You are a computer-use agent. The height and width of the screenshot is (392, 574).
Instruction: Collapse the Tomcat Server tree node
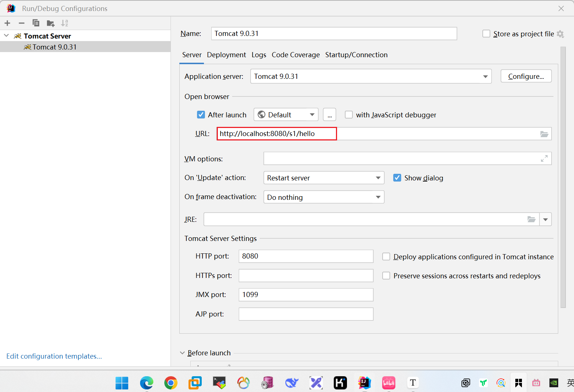click(6, 36)
